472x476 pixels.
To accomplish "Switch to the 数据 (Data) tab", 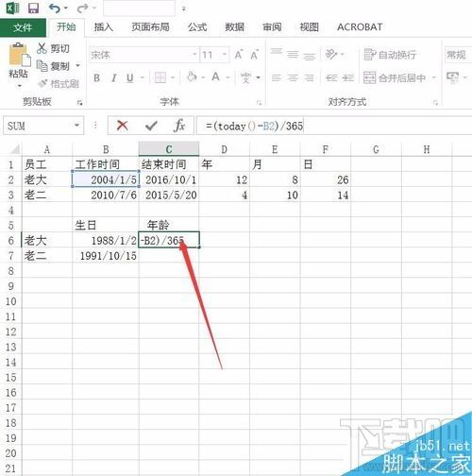I will coord(234,27).
